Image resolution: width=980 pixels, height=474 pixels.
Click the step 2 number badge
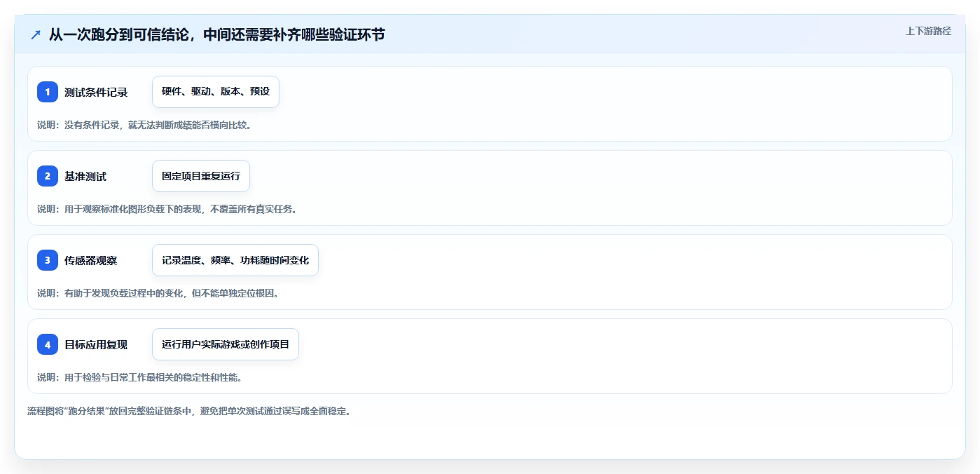pyautogui.click(x=48, y=176)
